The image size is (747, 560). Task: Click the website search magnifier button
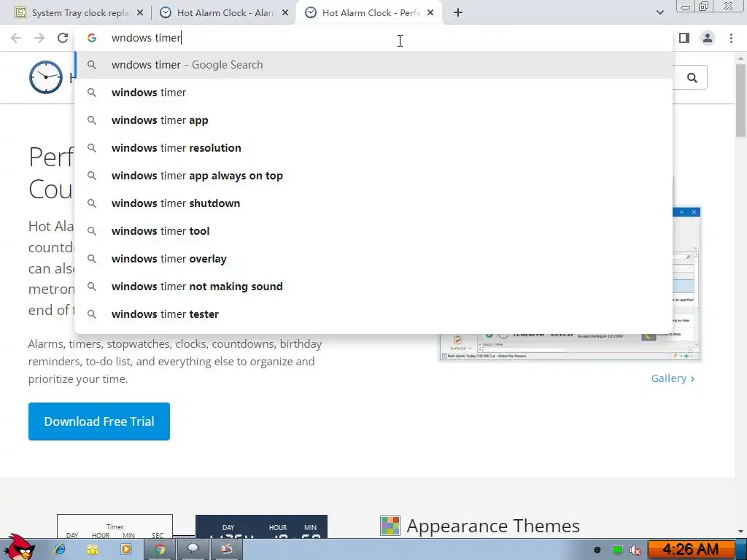click(692, 77)
